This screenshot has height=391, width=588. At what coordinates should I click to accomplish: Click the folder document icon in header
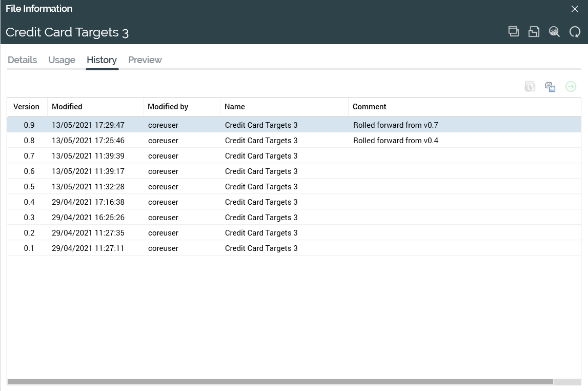coord(534,31)
